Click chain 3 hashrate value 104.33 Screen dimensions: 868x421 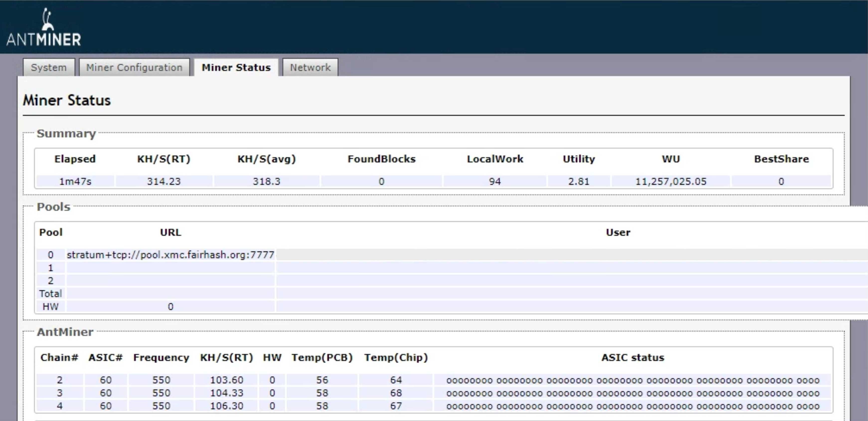(227, 393)
